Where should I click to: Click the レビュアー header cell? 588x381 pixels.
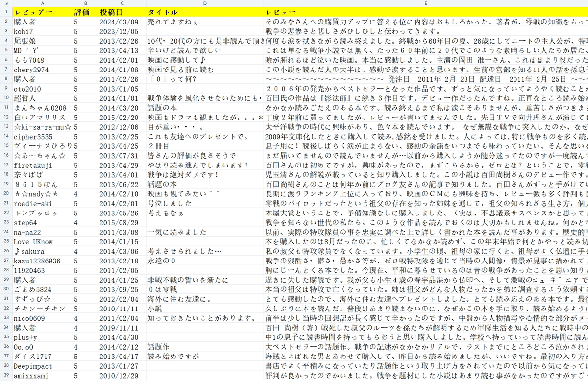[x=43, y=12]
